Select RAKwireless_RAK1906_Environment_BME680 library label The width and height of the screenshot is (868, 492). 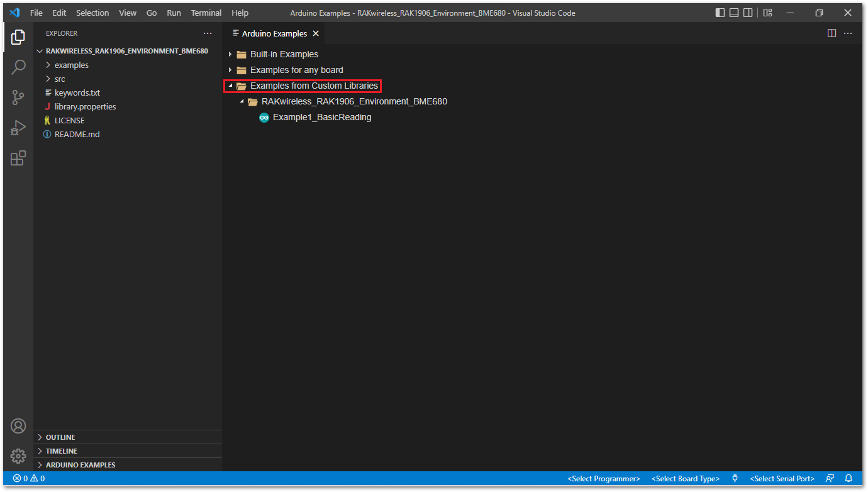354,101
